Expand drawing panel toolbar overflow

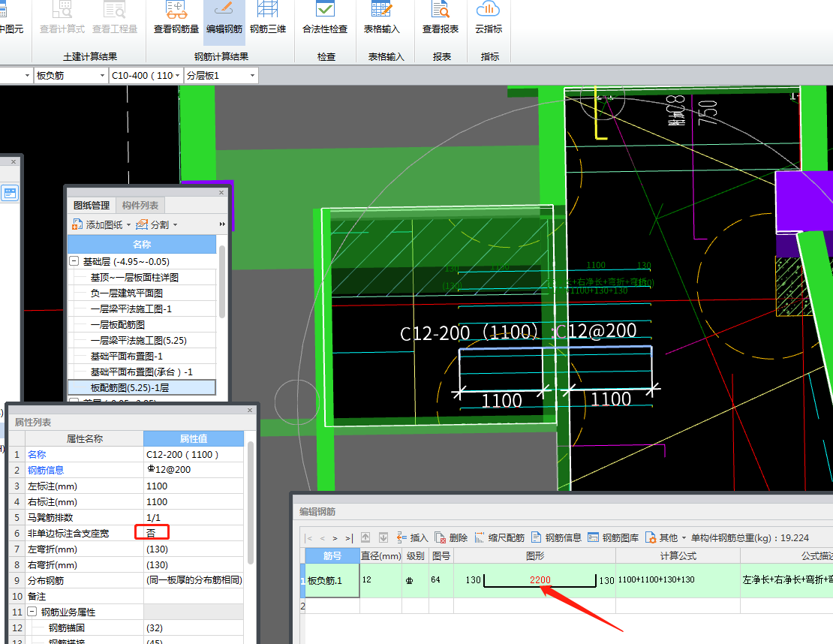[222, 224]
